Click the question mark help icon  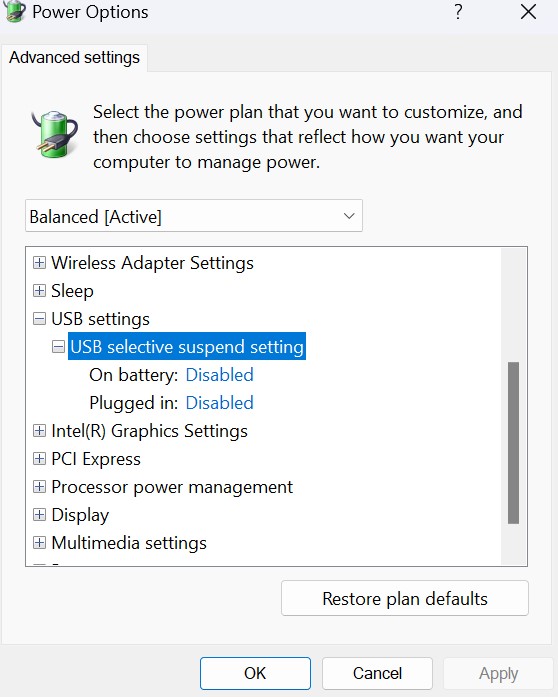(x=458, y=12)
